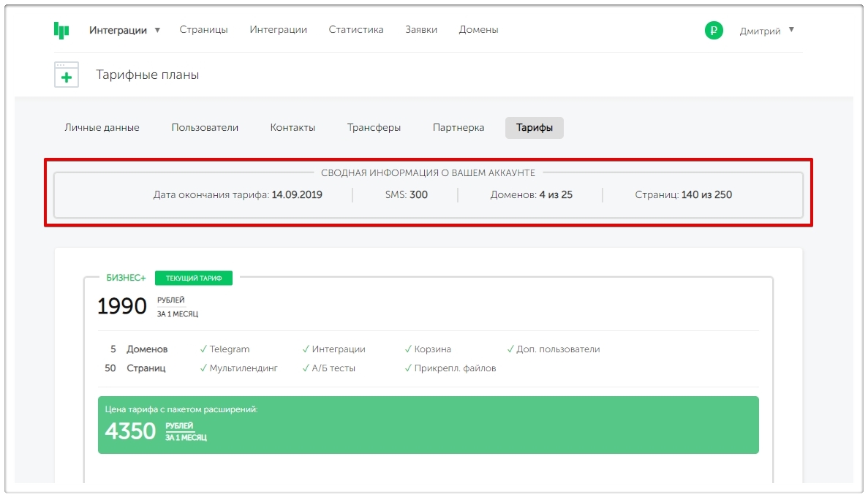Screen dimensions: 868x497
Task: Click the 4350 rubles extension package banner
Action: tap(428, 425)
